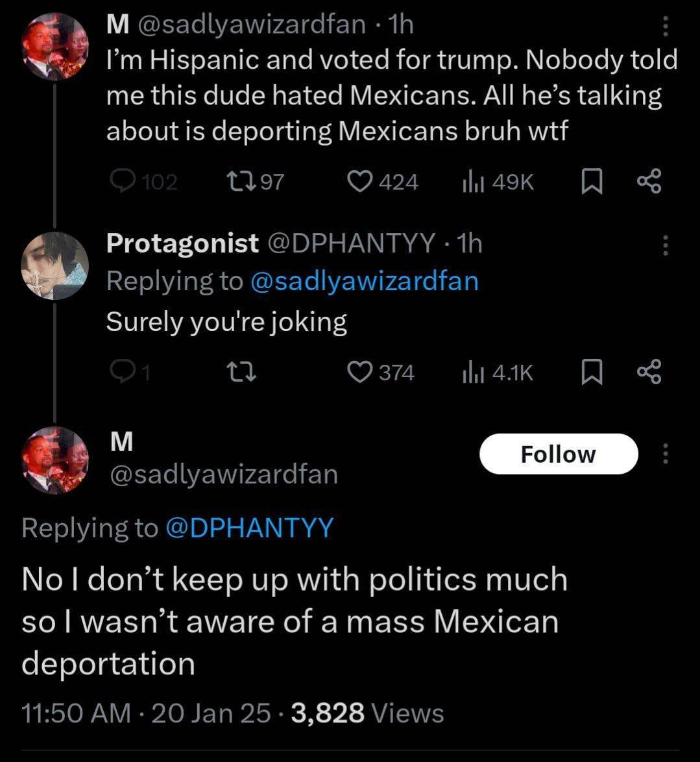
Task: View analytics for the 49K views tweet
Action: click(471, 182)
